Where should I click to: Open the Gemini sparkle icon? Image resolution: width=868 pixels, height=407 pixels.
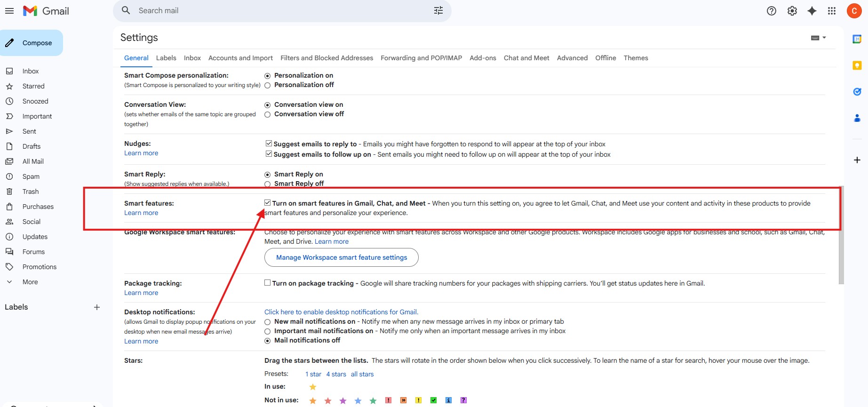click(x=812, y=11)
